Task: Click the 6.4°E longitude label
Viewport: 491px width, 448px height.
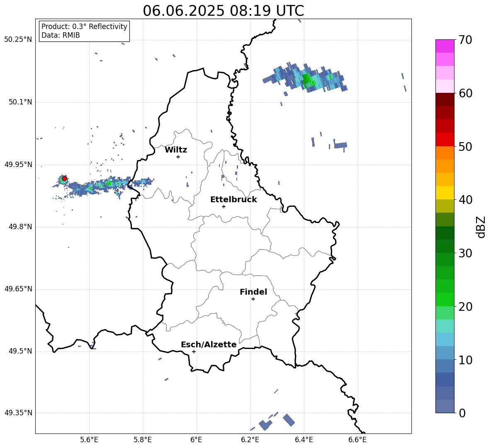Action: 304,440
